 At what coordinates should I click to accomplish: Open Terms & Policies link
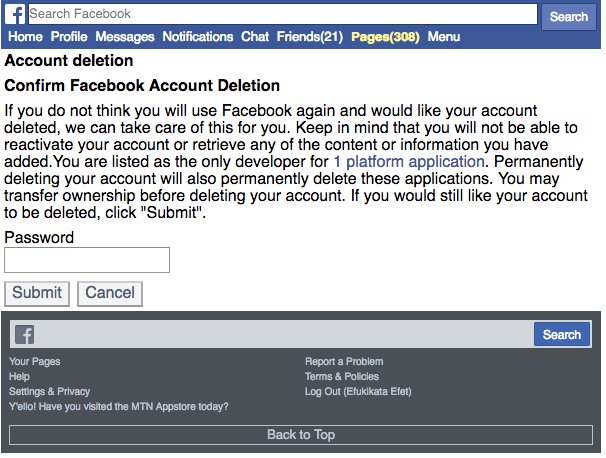click(x=342, y=376)
